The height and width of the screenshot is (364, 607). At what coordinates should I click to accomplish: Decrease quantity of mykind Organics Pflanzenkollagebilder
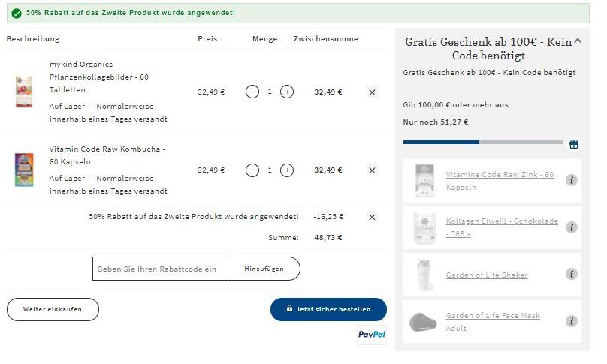pos(252,92)
